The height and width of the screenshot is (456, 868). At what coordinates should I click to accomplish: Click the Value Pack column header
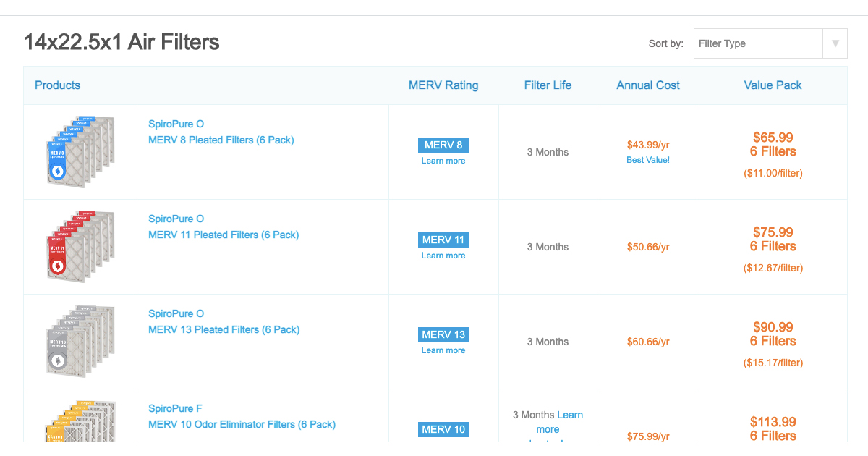coord(773,85)
